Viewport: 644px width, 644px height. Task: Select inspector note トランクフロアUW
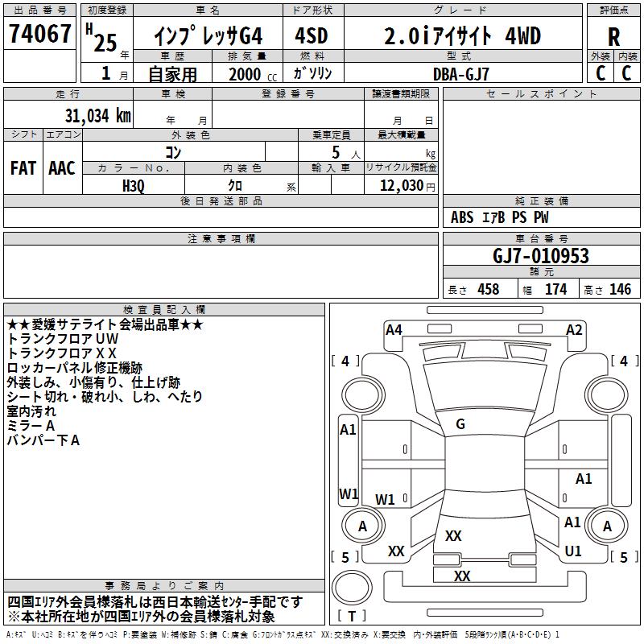point(63,339)
